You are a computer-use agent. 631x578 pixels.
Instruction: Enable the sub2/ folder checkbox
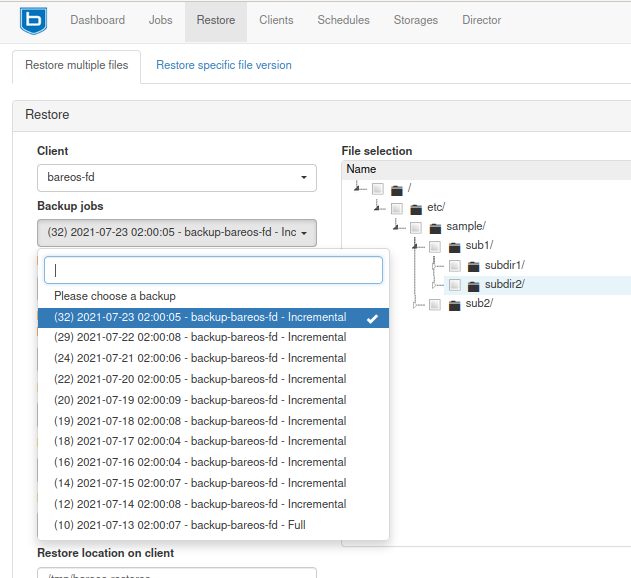tap(435, 304)
